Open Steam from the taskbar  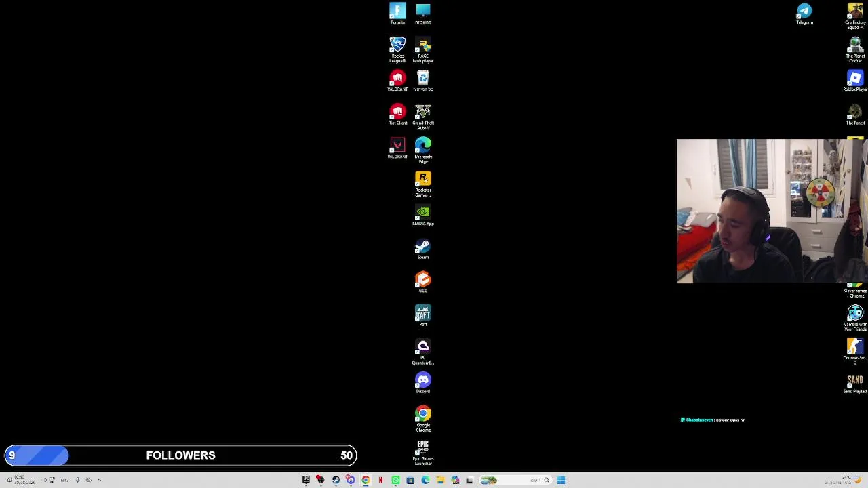point(336,480)
